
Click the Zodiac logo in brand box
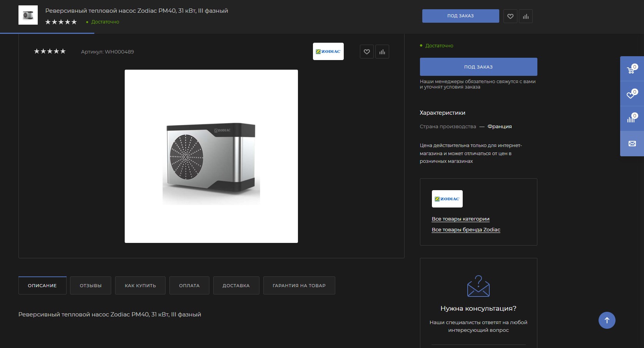tap(447, 199)
